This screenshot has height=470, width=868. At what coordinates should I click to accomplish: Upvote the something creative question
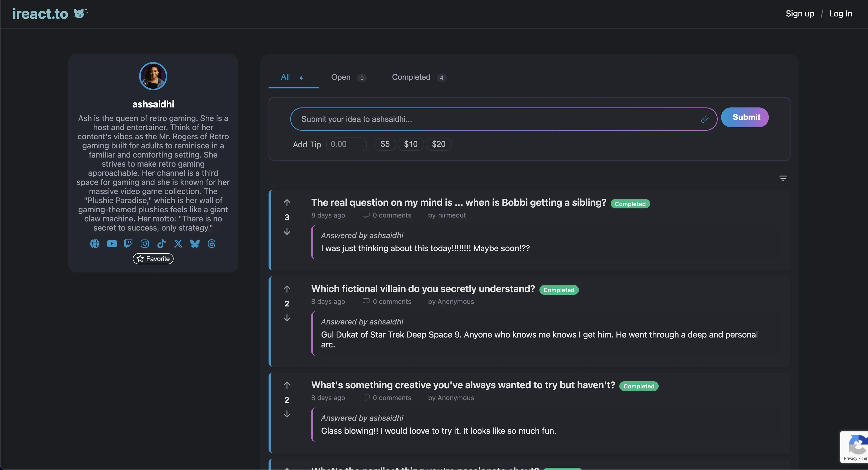pos(287,385)
